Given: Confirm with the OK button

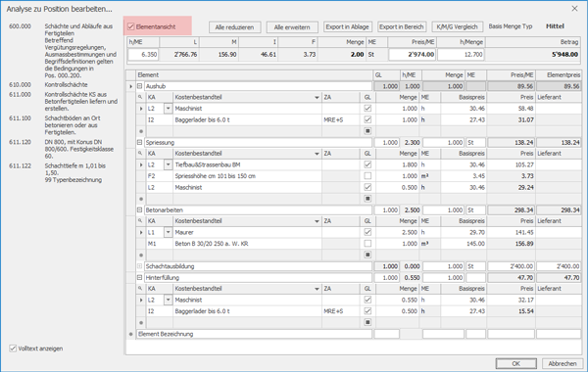Looking at the screenshot, I should click(x=516, y=363).
